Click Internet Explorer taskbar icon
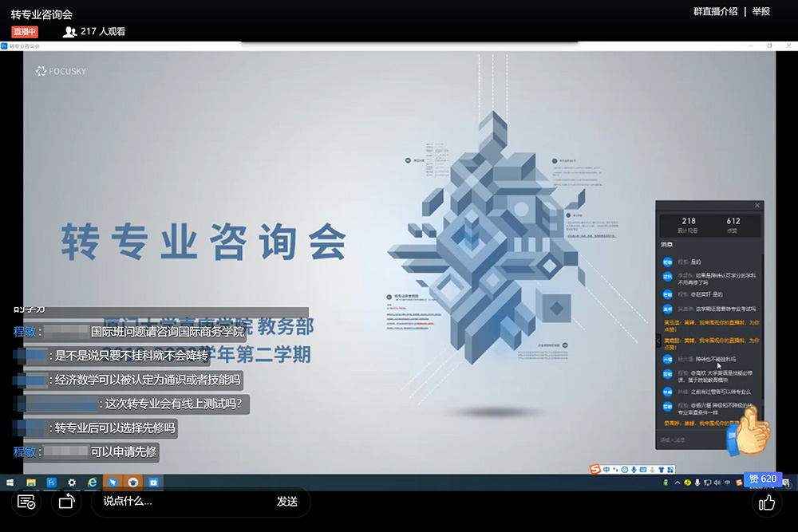Viewport: 798px width, 532px height. coord(93,483)
